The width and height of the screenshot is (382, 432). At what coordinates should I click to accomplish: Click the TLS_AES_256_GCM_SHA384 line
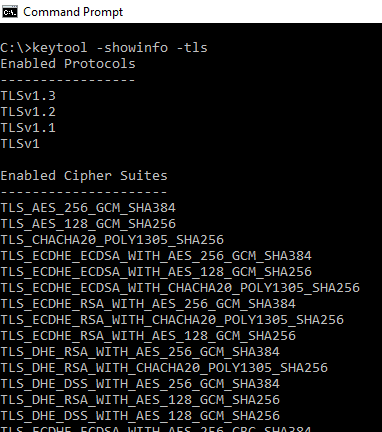[88, 208]
